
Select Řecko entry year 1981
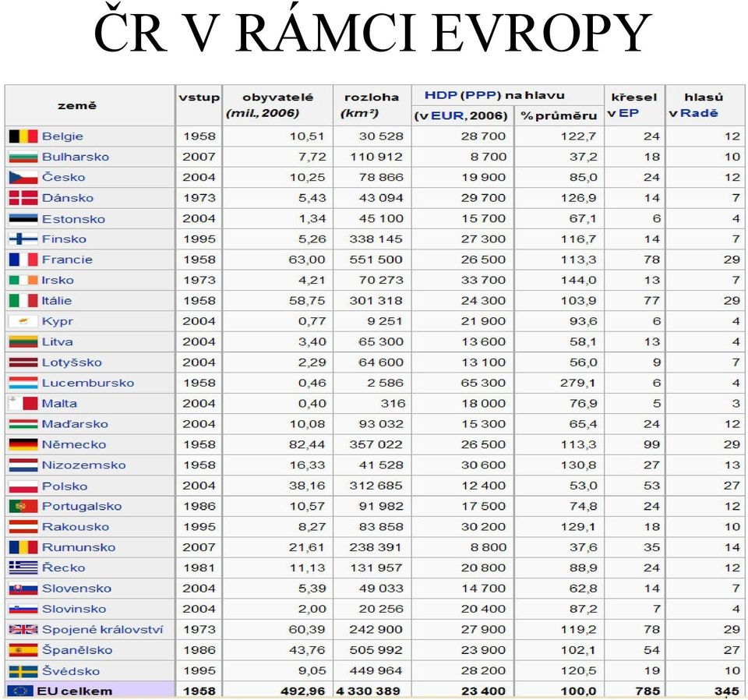(199, 567)
